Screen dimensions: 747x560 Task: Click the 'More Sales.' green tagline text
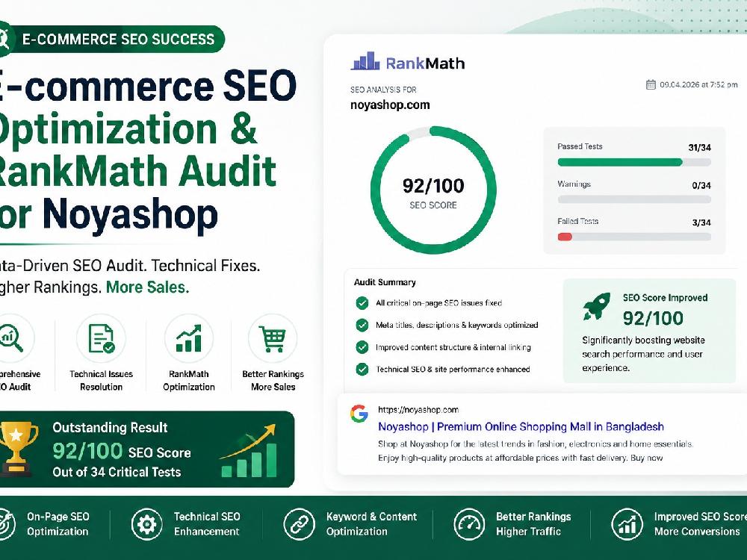pyautogui.click(x=147, y=287)
